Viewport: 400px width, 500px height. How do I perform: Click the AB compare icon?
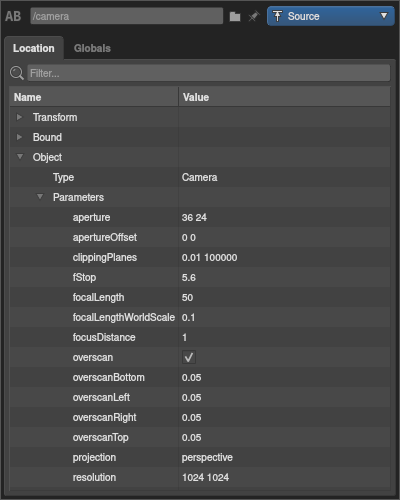pyautogui.click(x=13, y=16)
